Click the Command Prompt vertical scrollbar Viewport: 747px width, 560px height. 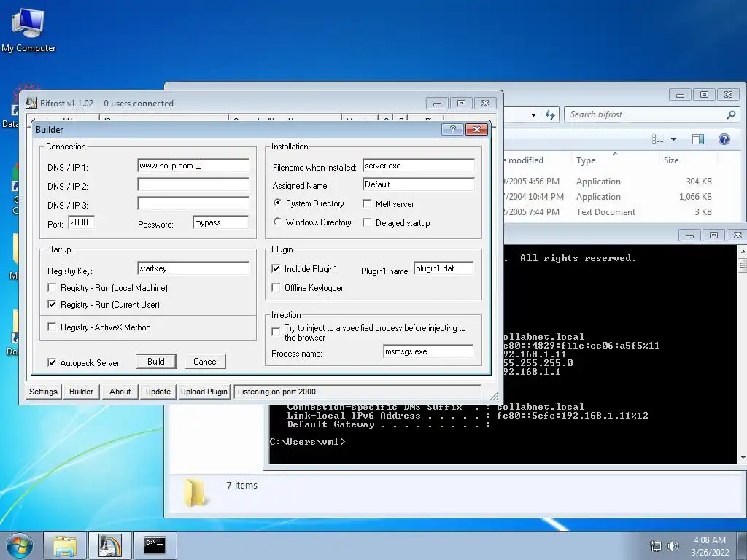(x=742, y=354)
